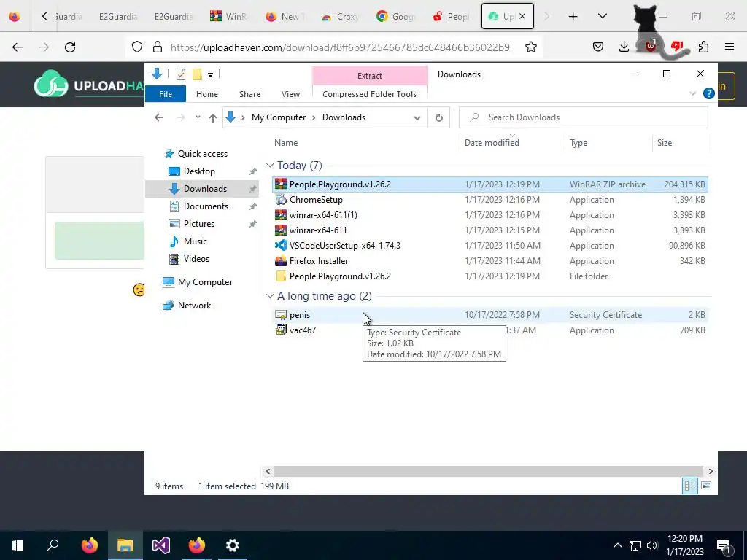The height and width of the screenshot is (560, 747).
Task: Click My Computer in the address breadcrumb
Action: click(279, 117)
